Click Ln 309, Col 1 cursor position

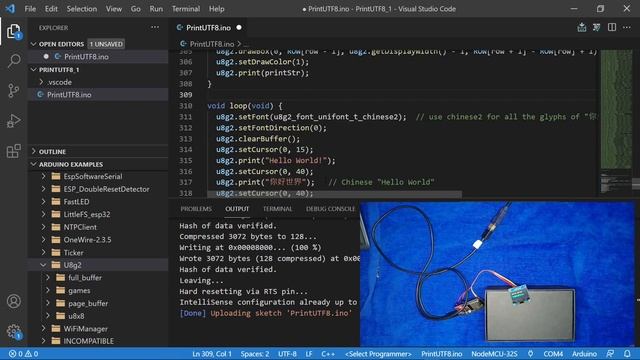212,354
